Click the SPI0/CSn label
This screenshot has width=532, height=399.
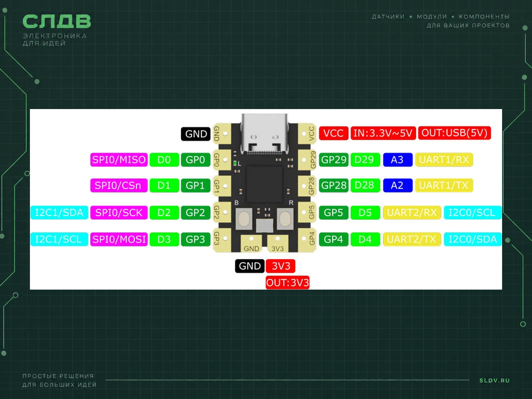(x=119, y=185)
